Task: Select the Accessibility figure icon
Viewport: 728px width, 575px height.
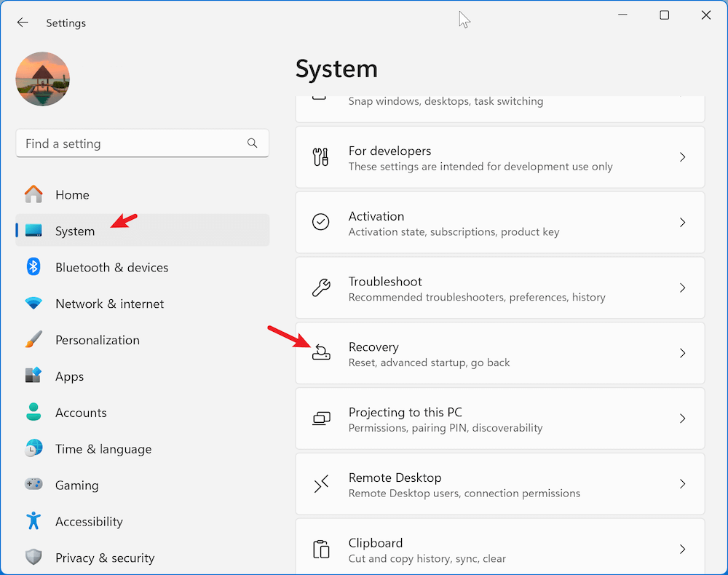Action: [x=33, y=521]
